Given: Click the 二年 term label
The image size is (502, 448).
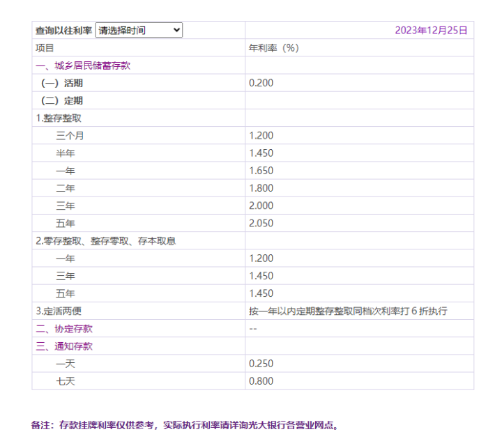Looking at the screenshot, I should click(x=66, y=188).
